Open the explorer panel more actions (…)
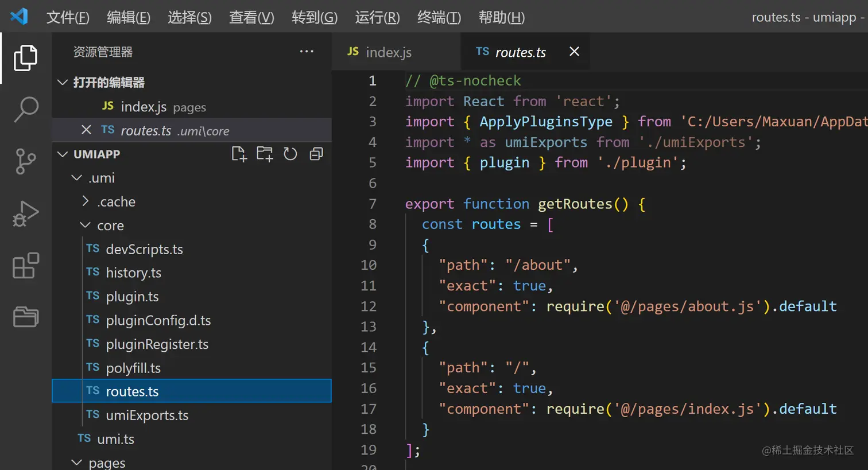 [307, 52]
